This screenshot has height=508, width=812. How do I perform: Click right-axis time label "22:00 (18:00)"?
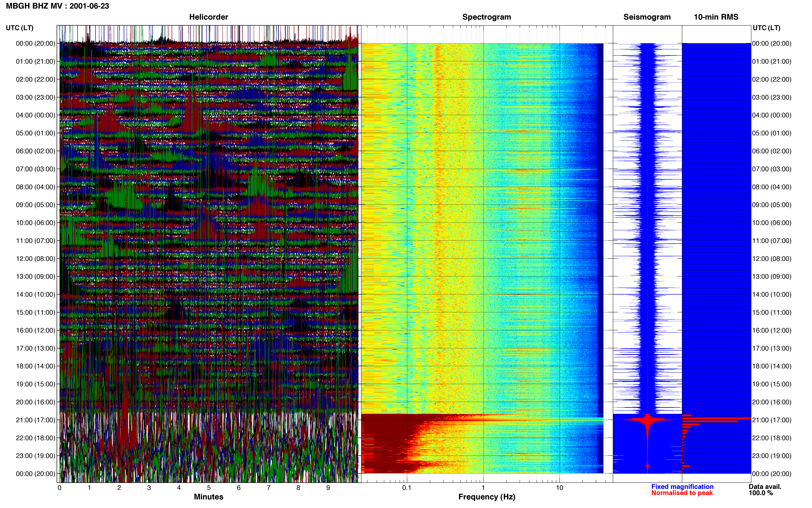(772, 438)
